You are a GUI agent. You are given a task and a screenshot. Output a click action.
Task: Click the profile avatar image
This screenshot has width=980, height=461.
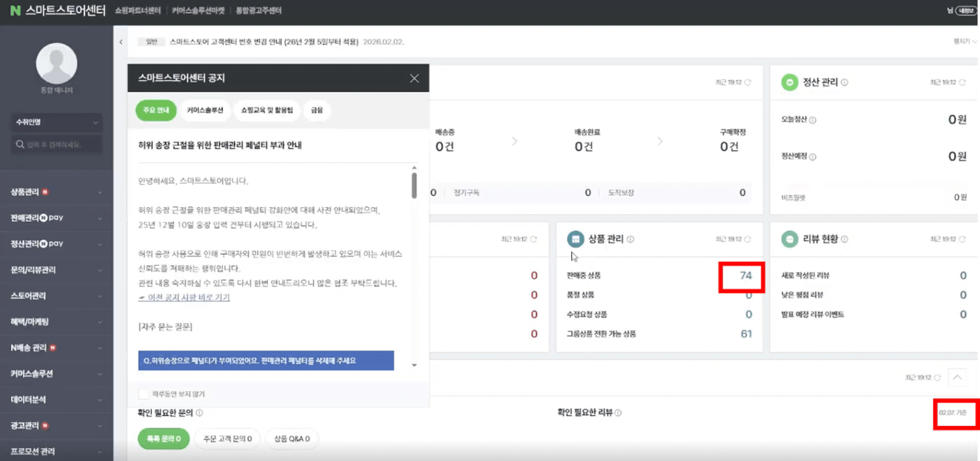pyautogui.click(x=56, y=64)
